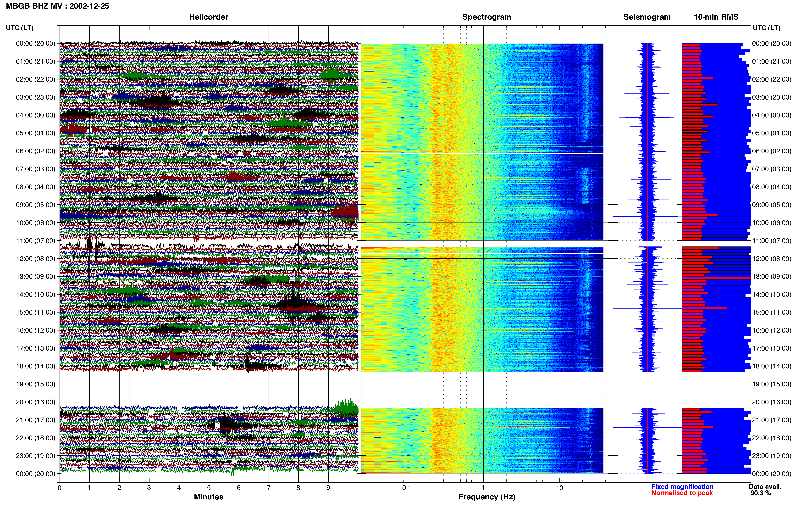The height and width of the screenshot is (508, 812).
Task: Click the left axis tick 12:00 (08:00)
Action: pyautogui.click(x=36, y=259)
